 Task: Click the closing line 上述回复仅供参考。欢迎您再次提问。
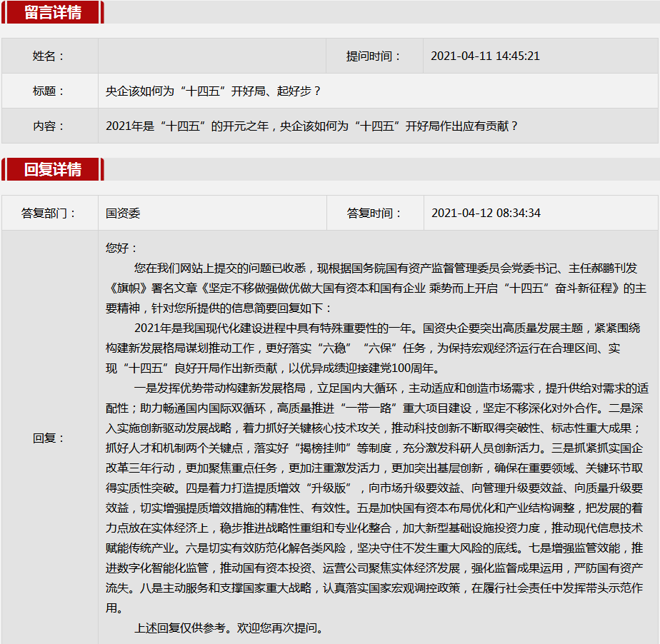(x=229, y=628)
